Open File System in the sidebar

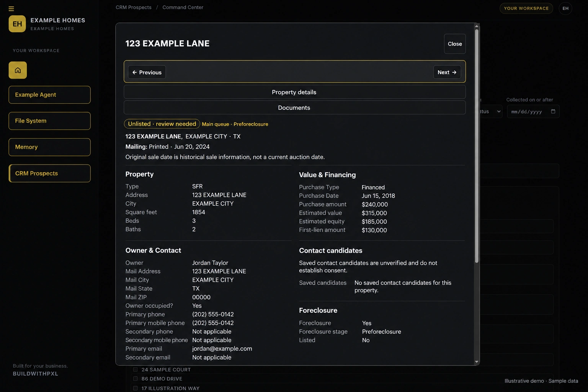tap(49, 121)
